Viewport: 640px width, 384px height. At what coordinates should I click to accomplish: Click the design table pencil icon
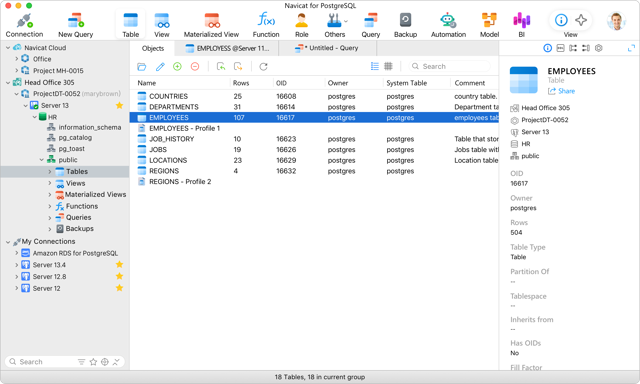160,67
